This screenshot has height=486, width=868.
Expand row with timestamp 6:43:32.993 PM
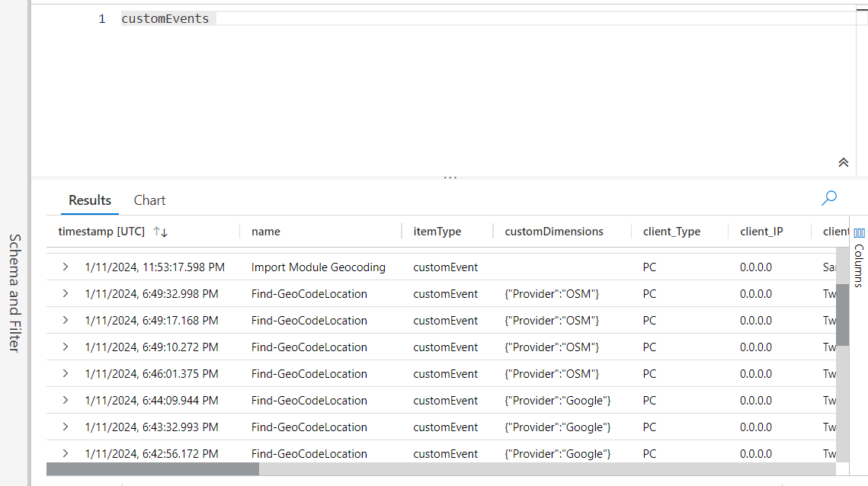tap(66, 427)
